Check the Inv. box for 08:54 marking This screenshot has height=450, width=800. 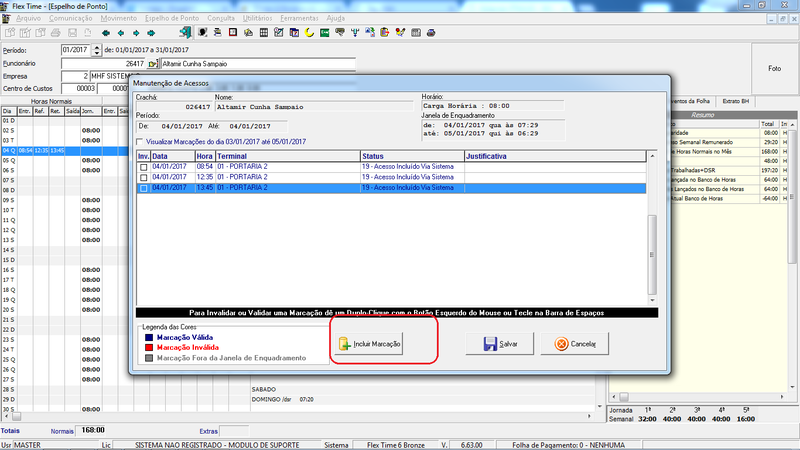pyautogui.click(x=143, y=167)
